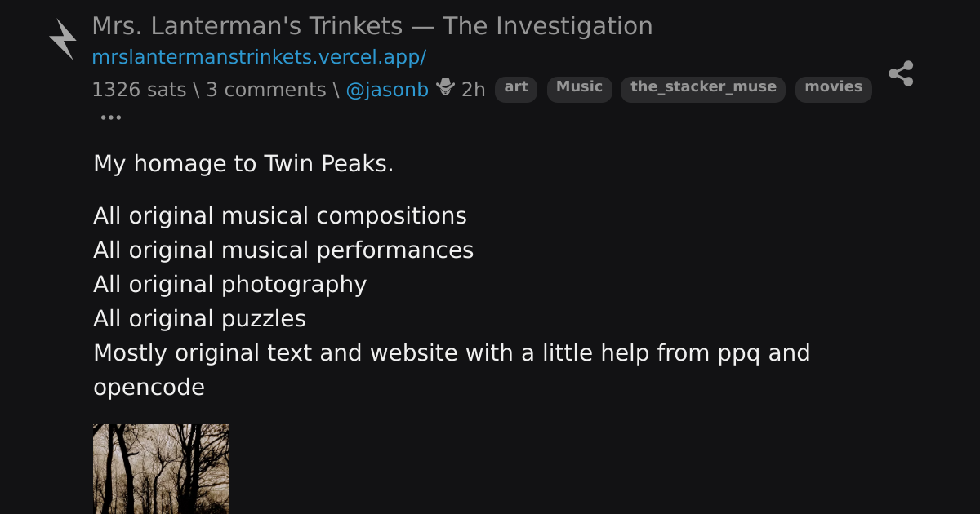Click the 1326 sats count

(x=139, y=90)
